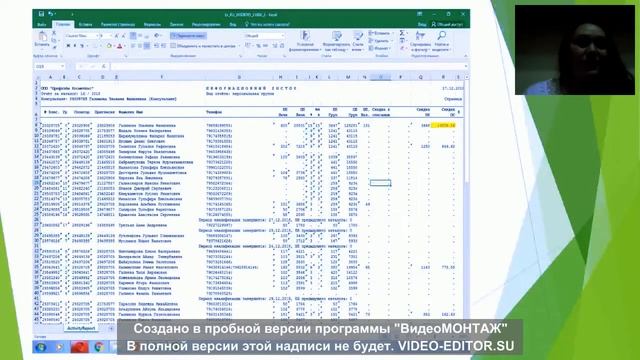Toggle Underline formatting
The height and width of the screenshot is (360, 640).
(82, 46)
